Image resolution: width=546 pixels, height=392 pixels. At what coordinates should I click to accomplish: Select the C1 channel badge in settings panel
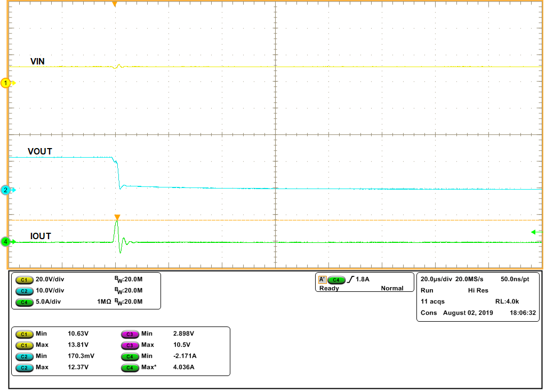pos(24,278)
